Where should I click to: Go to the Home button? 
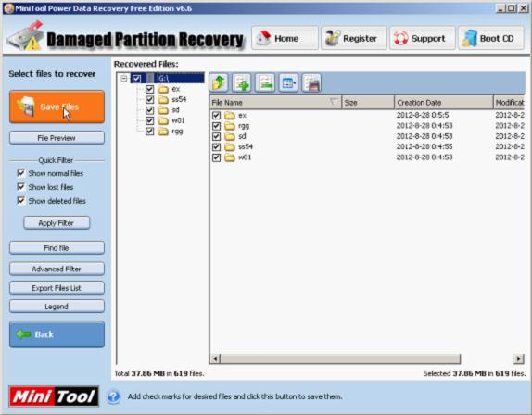pos(285,38)
